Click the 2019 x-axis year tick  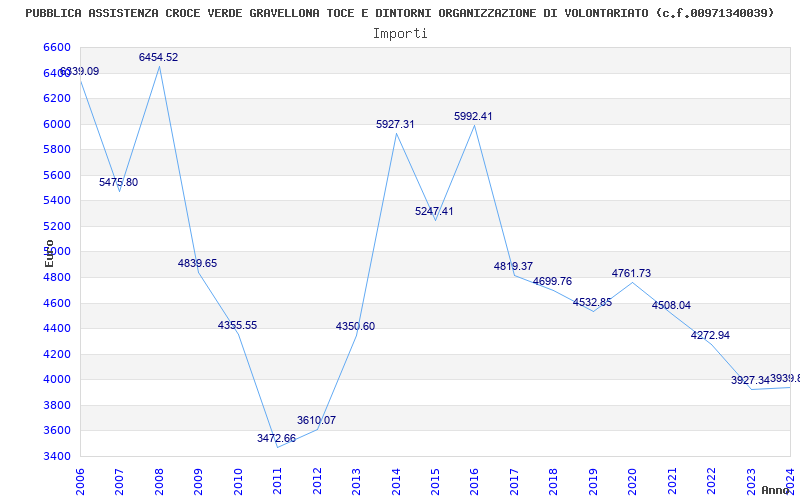coord(593,481)
